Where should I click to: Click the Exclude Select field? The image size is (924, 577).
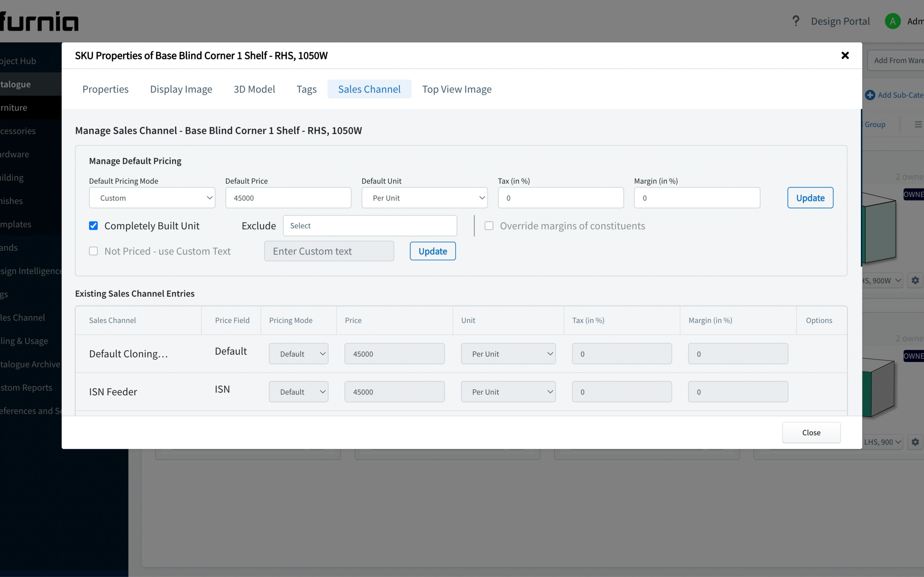pos(370,226)
